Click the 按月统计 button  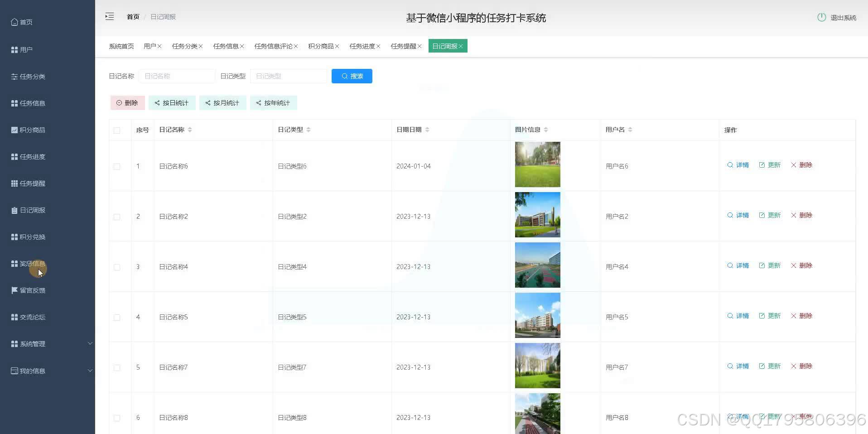(222, 103)
